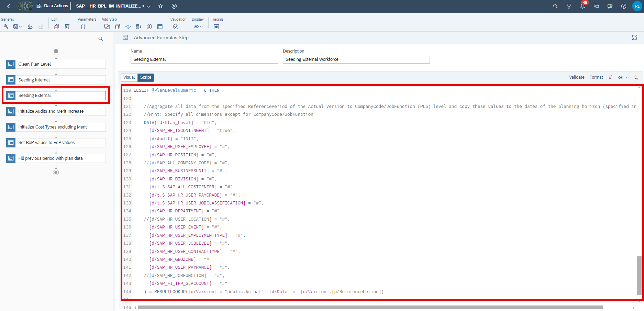Open the discussions chat icon
644x311 pixels.
[596, 6]
